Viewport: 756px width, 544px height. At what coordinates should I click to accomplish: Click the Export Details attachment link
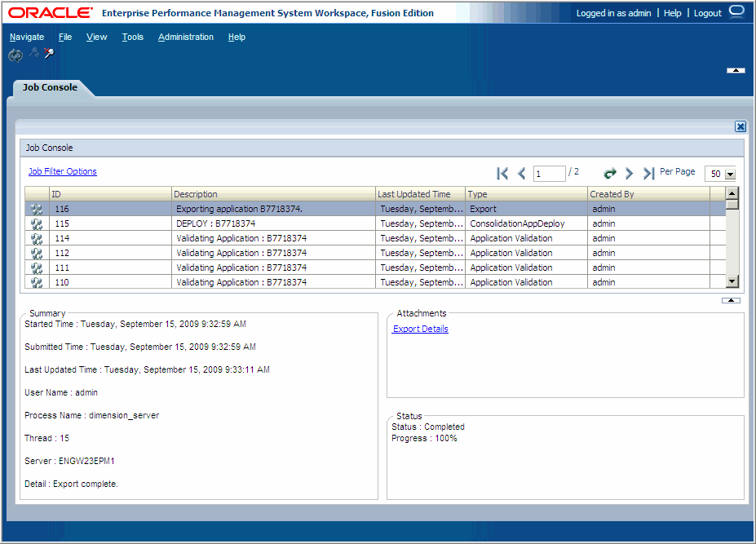point(420,328)
